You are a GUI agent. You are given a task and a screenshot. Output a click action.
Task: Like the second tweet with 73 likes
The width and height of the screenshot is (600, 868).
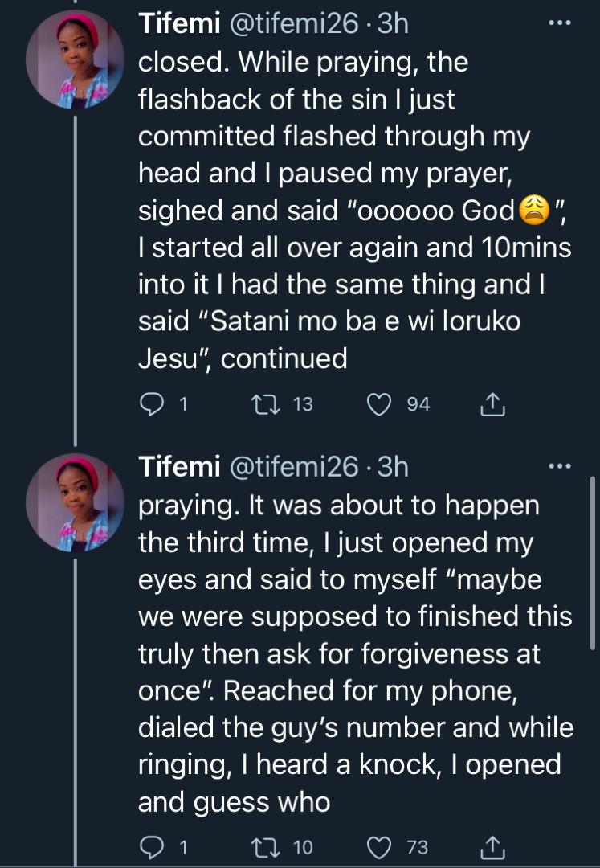coord(379,846)
